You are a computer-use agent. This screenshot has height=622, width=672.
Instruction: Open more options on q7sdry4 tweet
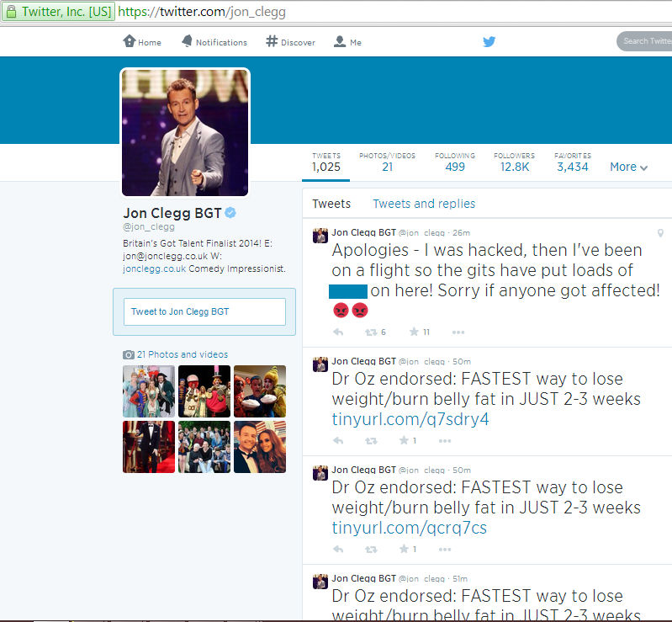[x=445, y=441]
